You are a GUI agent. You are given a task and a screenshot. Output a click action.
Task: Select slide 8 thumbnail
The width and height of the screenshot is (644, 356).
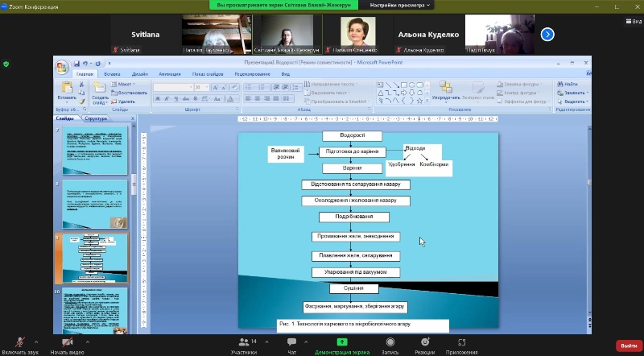pos(95,205)
